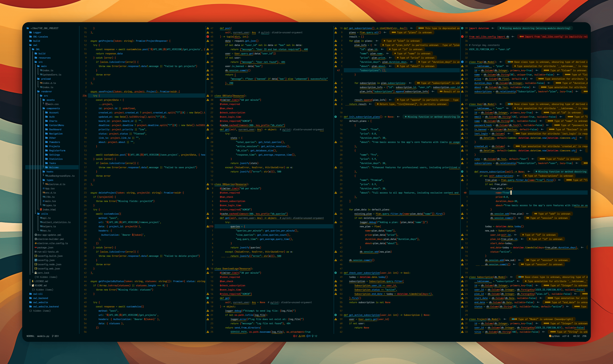This screenshot has height=364, width=613.
Task: Click the Python icon in the status bar
Action: coord(550,336)
